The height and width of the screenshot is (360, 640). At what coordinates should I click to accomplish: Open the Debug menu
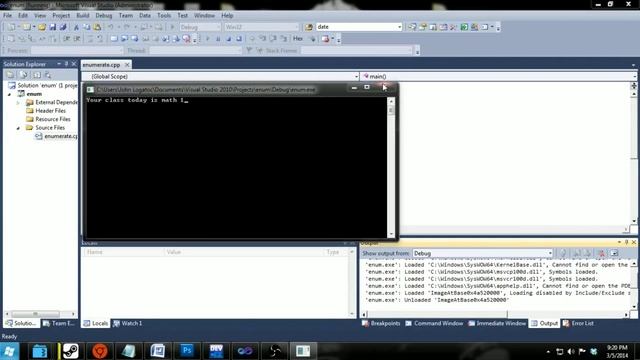point(104,16)
